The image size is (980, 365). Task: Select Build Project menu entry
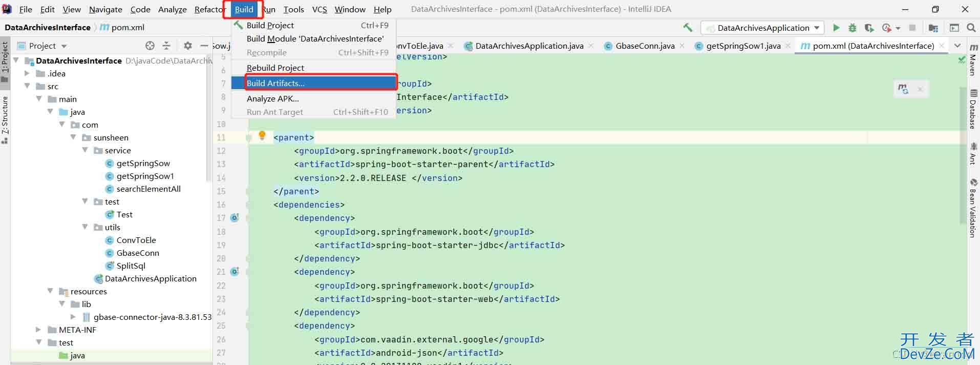point(314,25)
